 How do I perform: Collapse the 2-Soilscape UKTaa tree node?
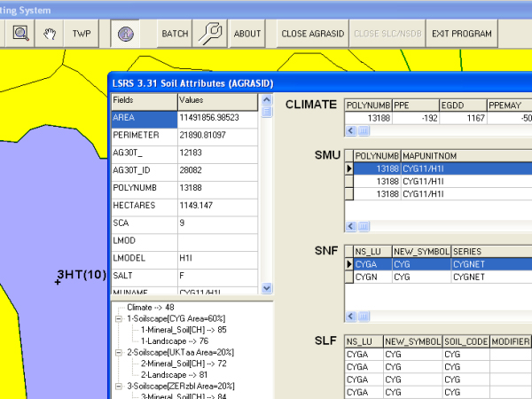tap(119, 353)
